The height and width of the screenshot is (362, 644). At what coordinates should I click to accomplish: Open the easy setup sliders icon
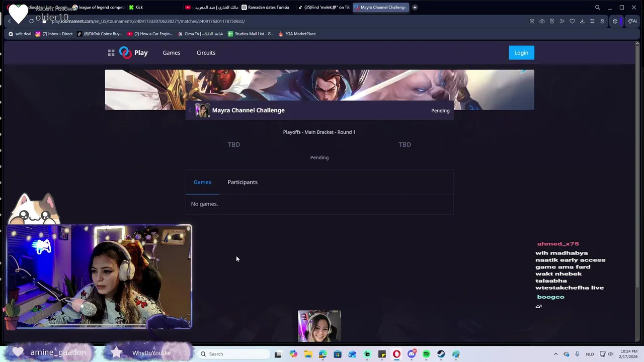tap(592, 21)
